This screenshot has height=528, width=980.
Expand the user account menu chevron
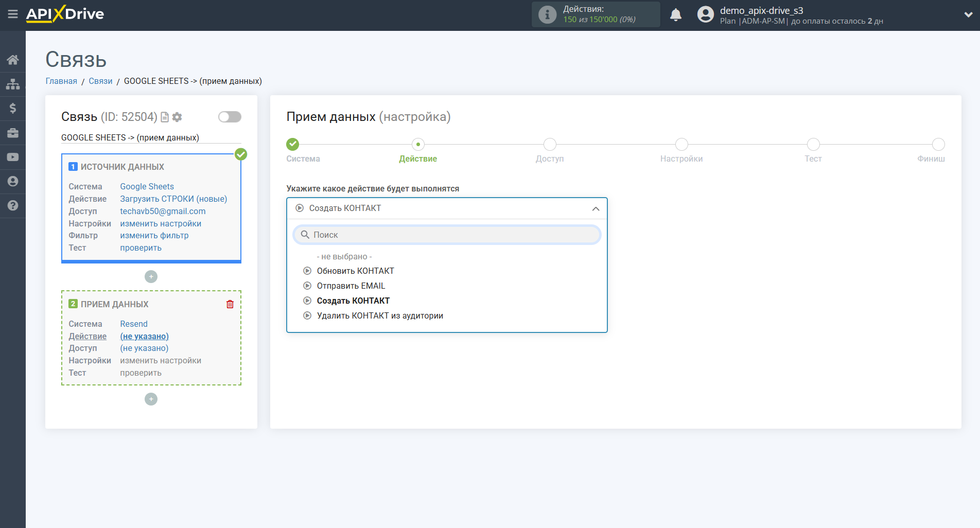click(x=968, y=15)
